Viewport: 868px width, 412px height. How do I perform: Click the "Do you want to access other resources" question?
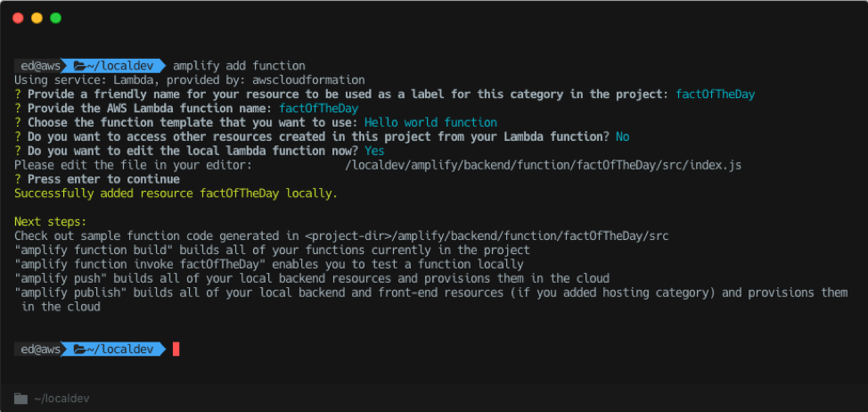pyautogui.click(x=318, y=136)
